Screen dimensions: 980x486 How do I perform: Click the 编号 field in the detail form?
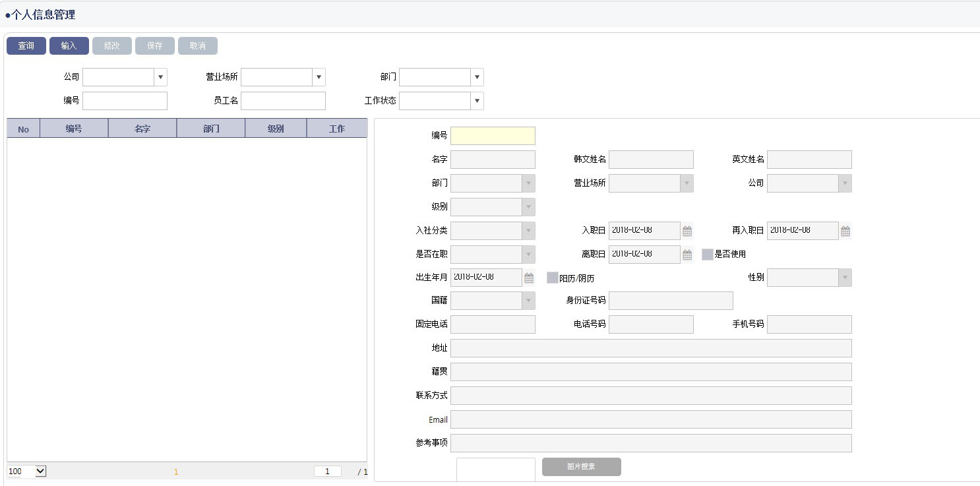493,136
